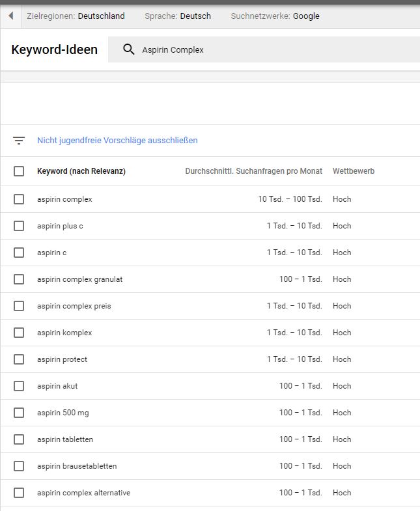The image size is (420, 511).
Task: Sort by Wettbewerb column header
Action: [354, 171]
